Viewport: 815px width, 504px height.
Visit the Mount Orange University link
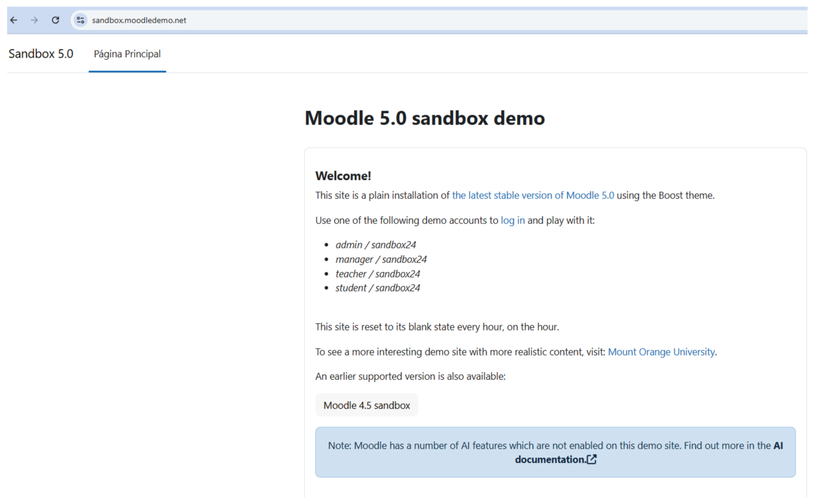pos(661,352)
